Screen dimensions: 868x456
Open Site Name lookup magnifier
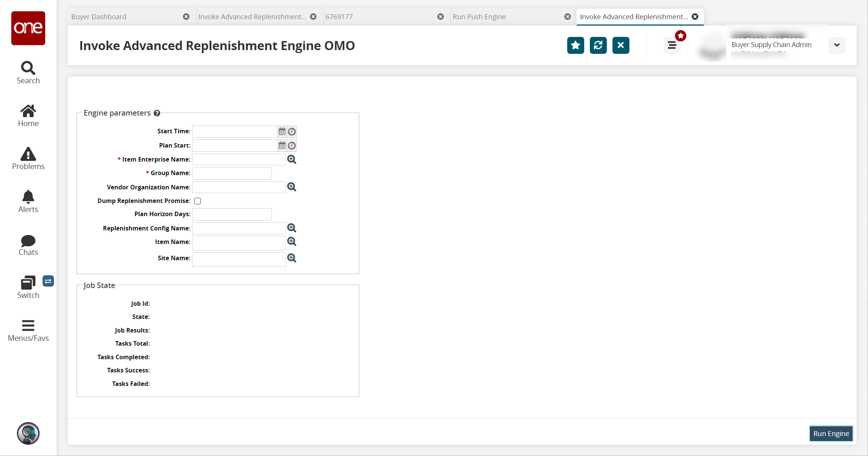click(x=291, y=258)
